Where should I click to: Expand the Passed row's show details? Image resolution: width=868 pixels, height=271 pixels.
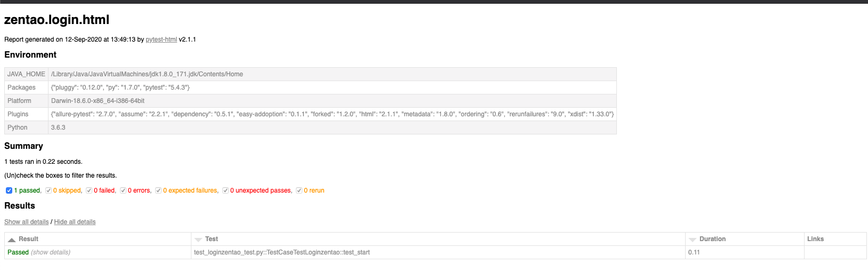tap(51, 252)
